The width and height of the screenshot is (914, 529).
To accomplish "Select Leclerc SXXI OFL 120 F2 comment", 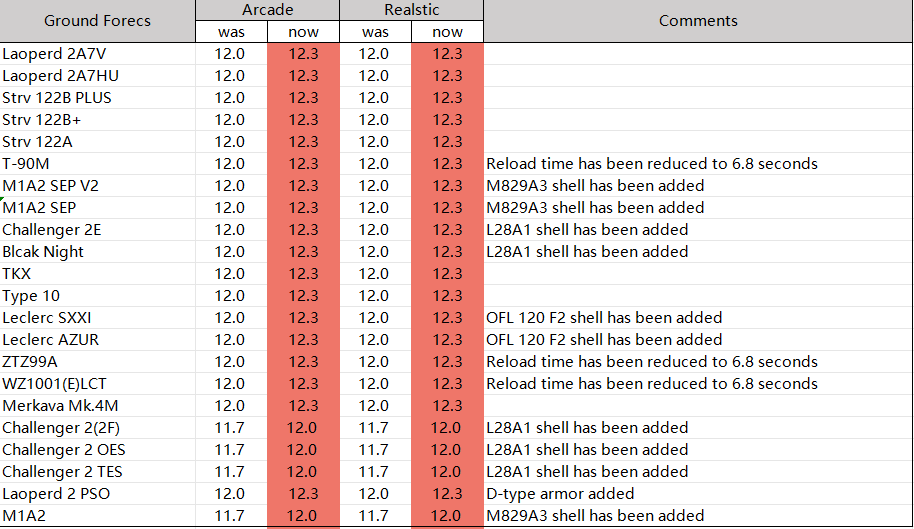I will [604, 318].
